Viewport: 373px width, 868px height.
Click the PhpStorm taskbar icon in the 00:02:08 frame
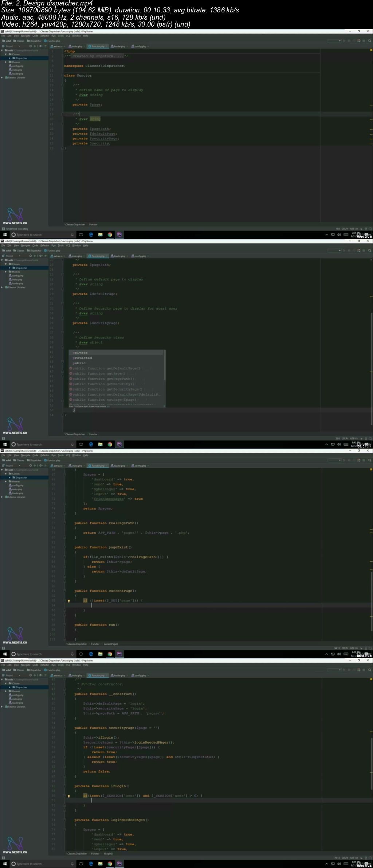click(119, 235)
